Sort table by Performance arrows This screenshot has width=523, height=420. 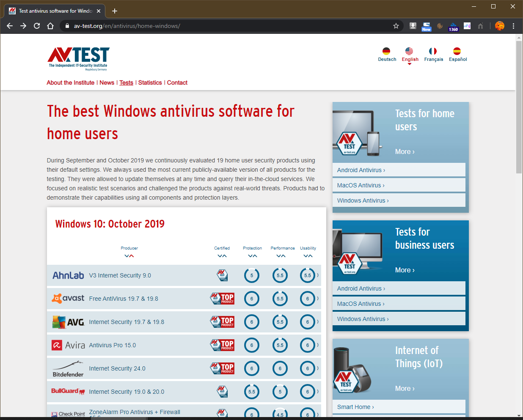click(281, 256)
